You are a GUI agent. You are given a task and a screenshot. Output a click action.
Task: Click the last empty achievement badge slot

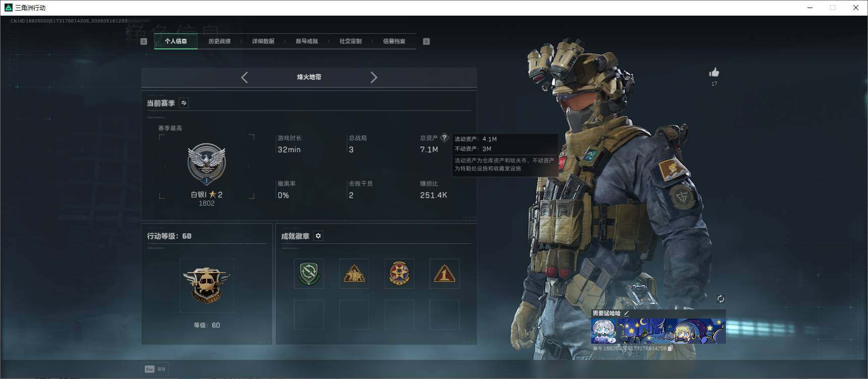[x=445, y=314]
